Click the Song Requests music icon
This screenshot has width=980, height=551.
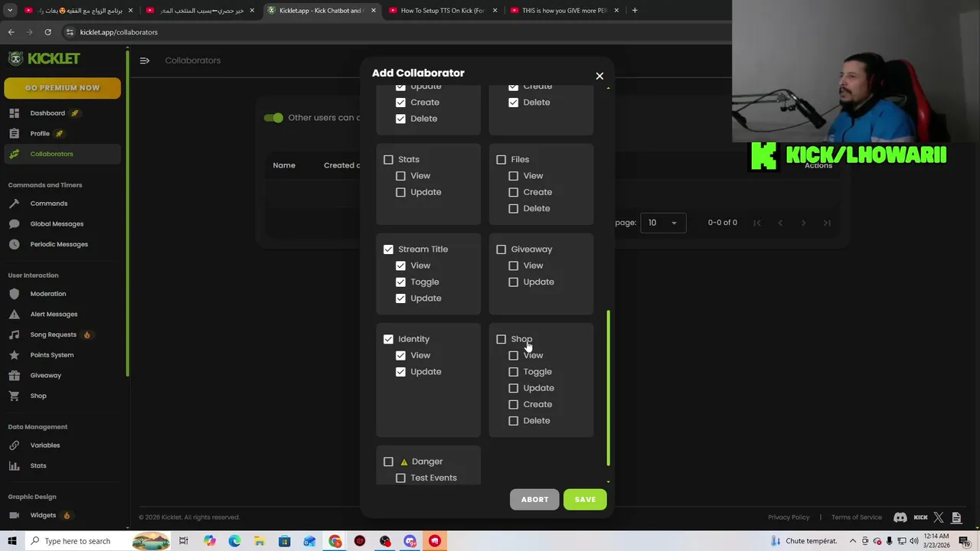[14, 334]
